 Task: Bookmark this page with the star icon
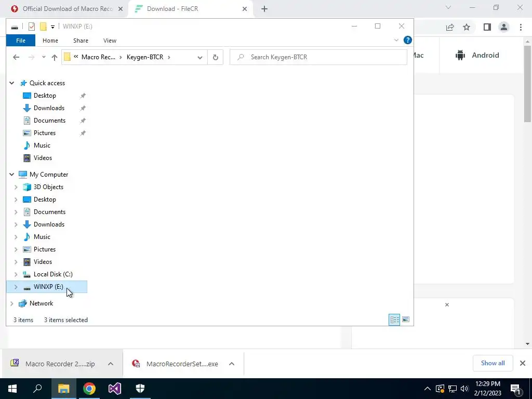point(467,27)
